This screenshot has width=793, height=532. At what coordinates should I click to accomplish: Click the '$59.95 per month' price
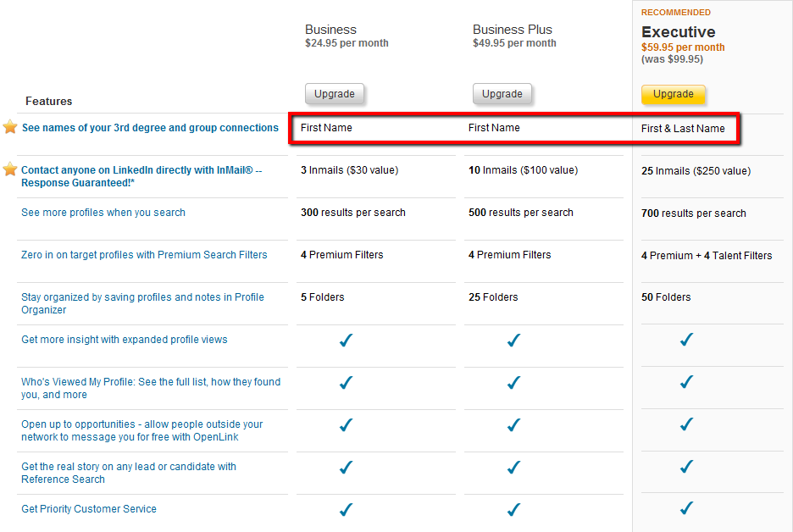pyautogui.click(x=683, y=47)
